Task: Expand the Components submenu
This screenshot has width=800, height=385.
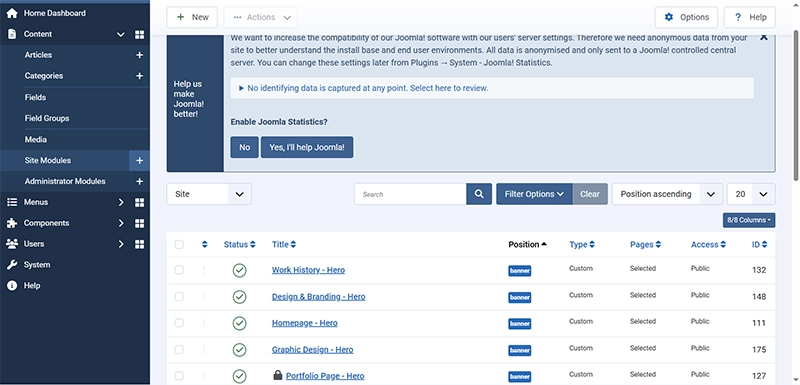Action: (121, 223)
